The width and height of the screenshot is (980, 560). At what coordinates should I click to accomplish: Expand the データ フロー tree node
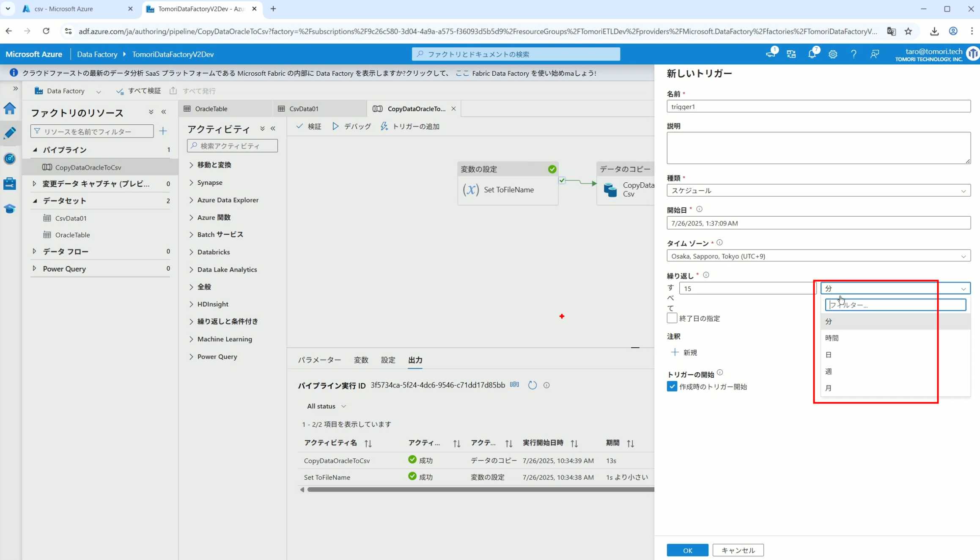34,251
